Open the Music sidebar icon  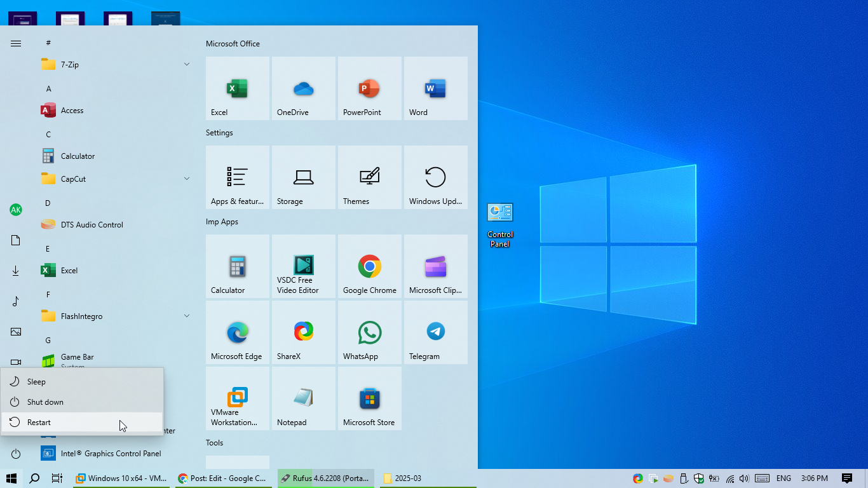click(16, 301)
